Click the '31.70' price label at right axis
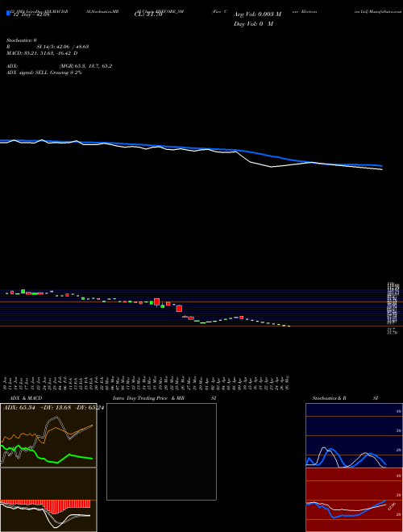This screenshot has height=532, width=403. pos(392,333)
